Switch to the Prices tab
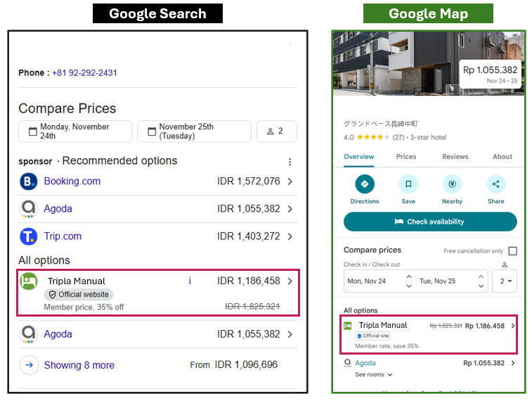The width and height of the screenshot is (532, 401). click(406, 157)
